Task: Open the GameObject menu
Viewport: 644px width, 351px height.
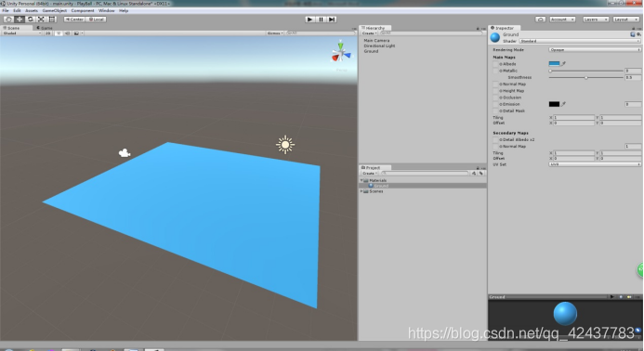Action: tap(55, 10)
